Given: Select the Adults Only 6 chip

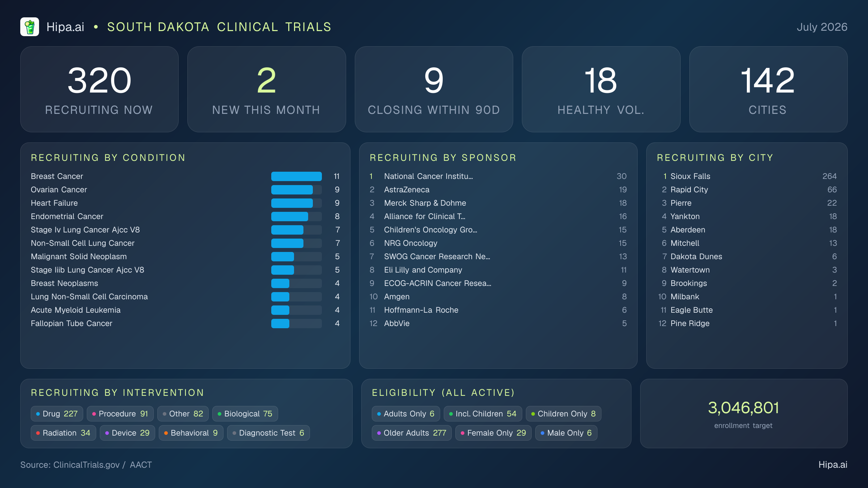Looking at the screenshot, I should (x=406, y=414).
